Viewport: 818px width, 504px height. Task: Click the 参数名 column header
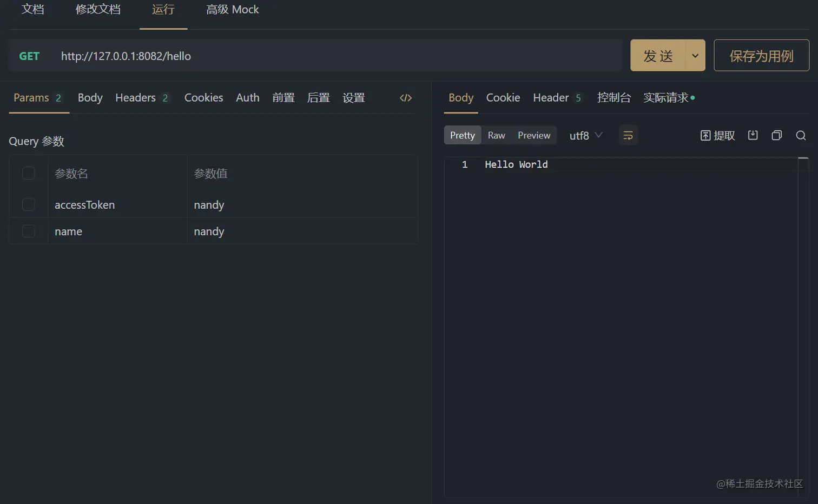coord(71,173)
